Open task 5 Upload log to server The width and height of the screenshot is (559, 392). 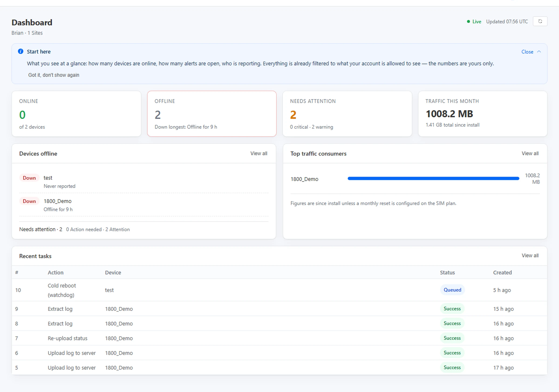coord(279,367)
